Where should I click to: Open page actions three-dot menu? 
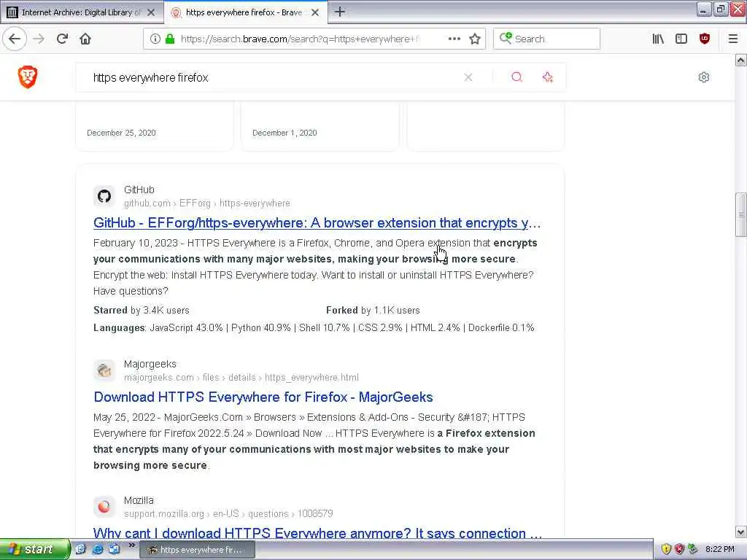(454, 39)
